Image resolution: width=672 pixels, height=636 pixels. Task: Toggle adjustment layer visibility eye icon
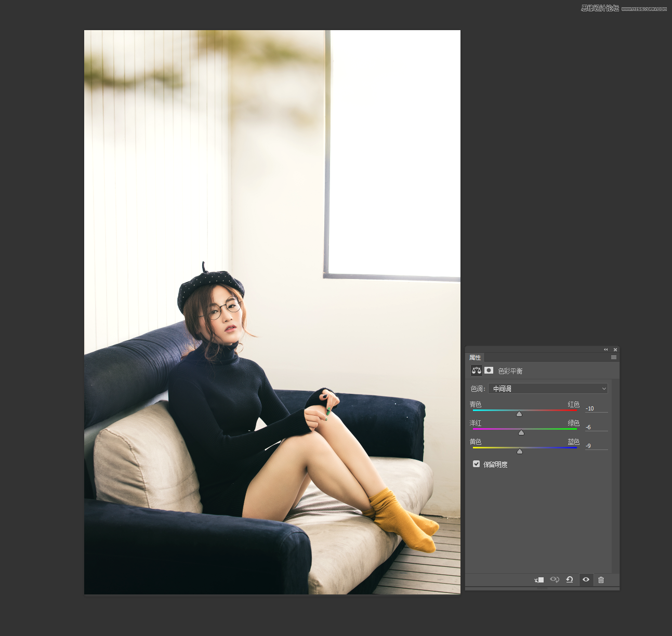(x=586, y=580)
